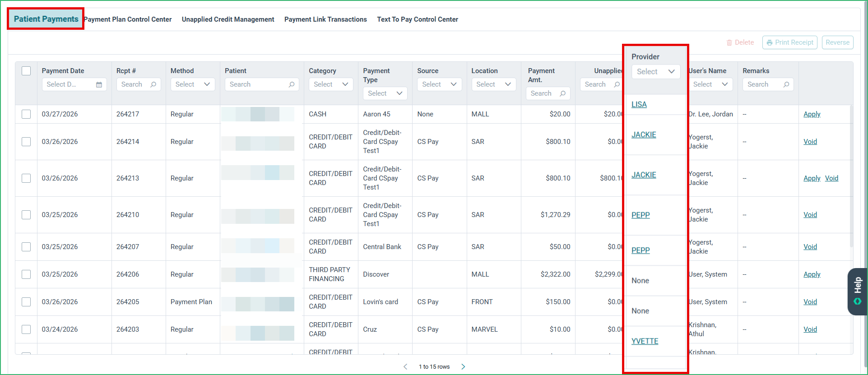Click the table's vertical scrollbar
The width and height of the screenshot is (868, 375).
click(851, 176)
